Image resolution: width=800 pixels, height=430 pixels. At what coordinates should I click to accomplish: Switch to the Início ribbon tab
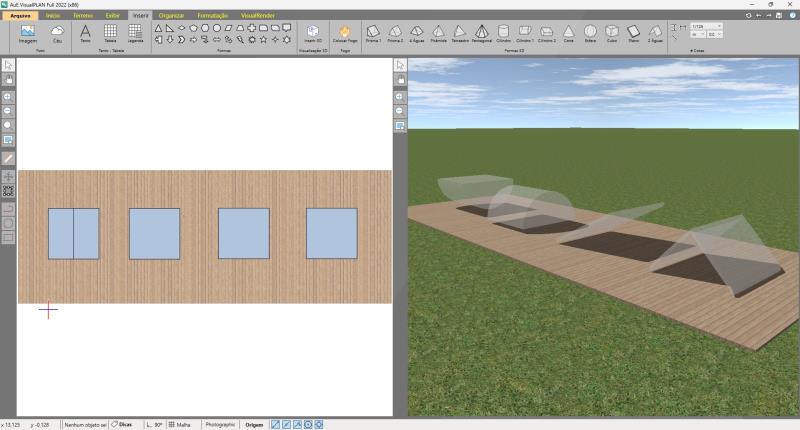click(x=53, y=15)
